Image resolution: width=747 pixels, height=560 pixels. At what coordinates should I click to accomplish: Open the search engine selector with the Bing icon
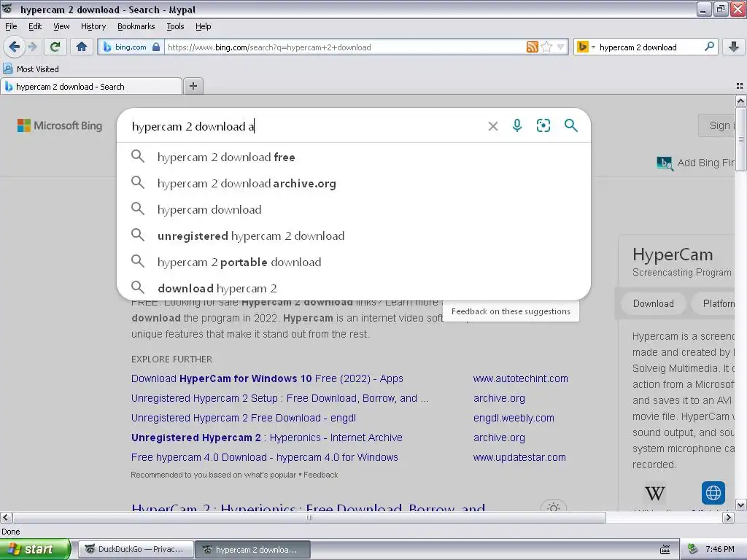[586, 47]
